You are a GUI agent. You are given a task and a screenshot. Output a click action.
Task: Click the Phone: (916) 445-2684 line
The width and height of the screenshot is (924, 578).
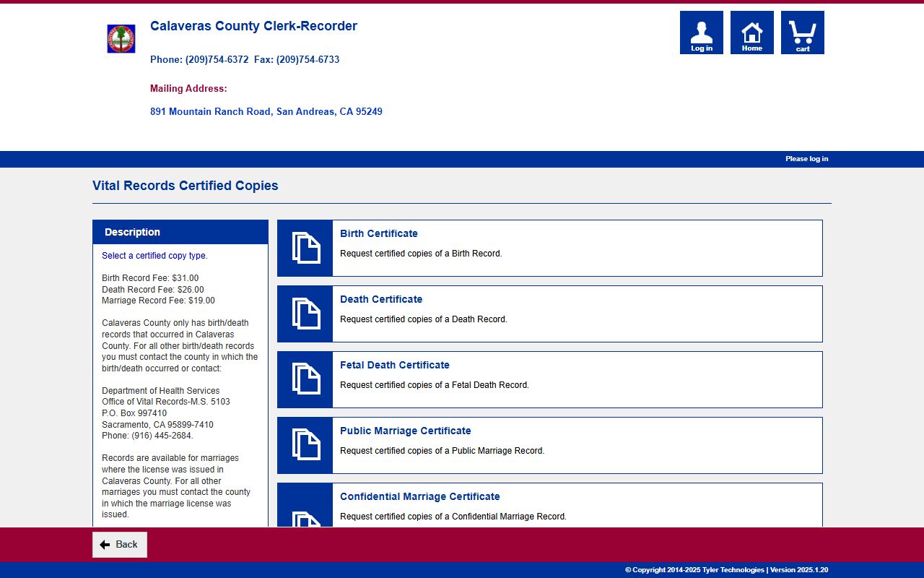147,436
